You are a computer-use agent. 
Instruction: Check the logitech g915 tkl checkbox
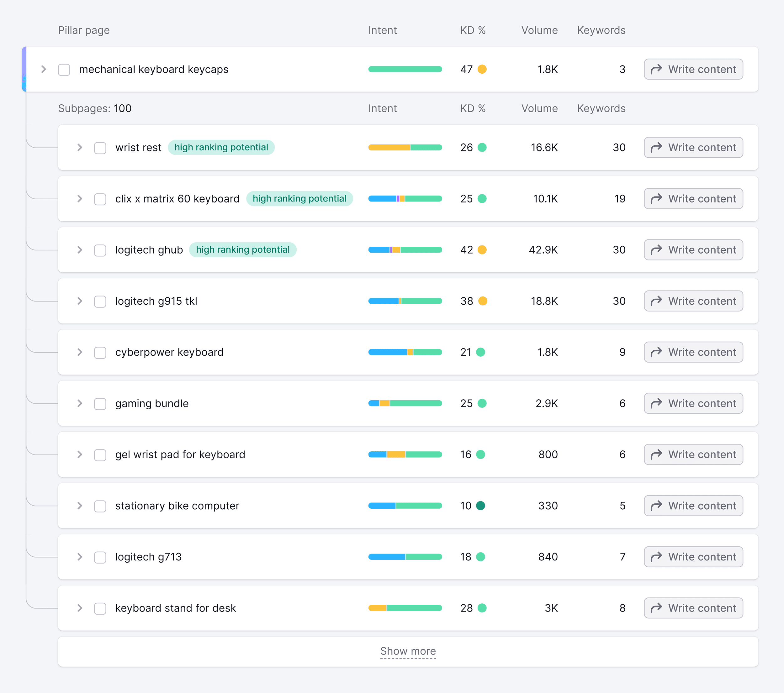point(100,301)
